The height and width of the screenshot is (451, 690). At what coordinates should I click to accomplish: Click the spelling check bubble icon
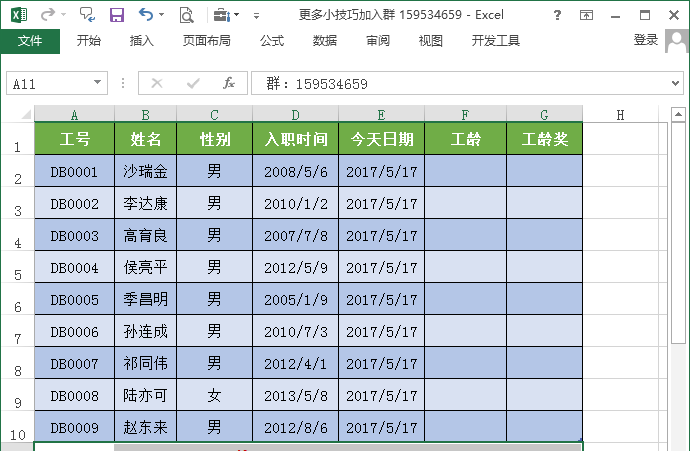(87, 15)
